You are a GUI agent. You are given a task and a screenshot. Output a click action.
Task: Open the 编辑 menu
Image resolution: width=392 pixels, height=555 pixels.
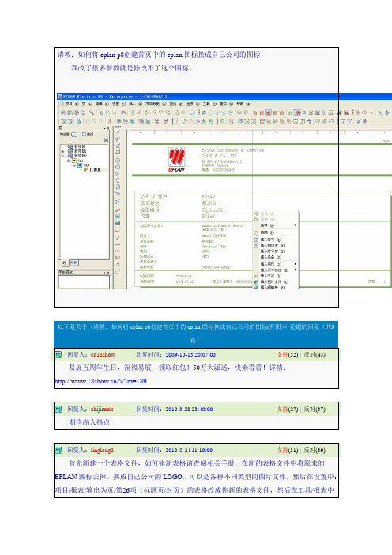101,104
